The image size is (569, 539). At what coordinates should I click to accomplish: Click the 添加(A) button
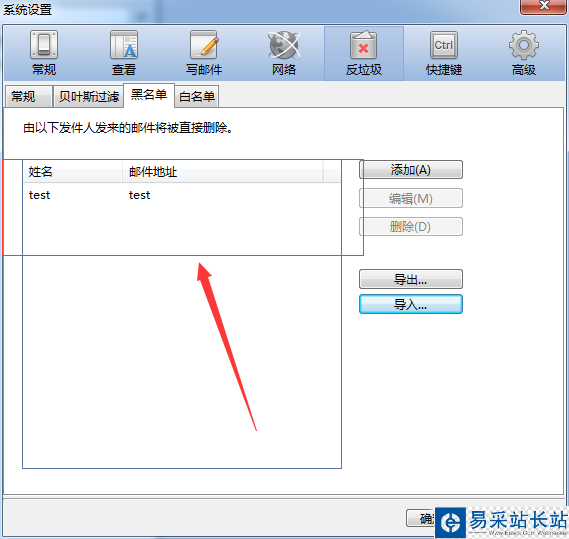click(411, 170)
